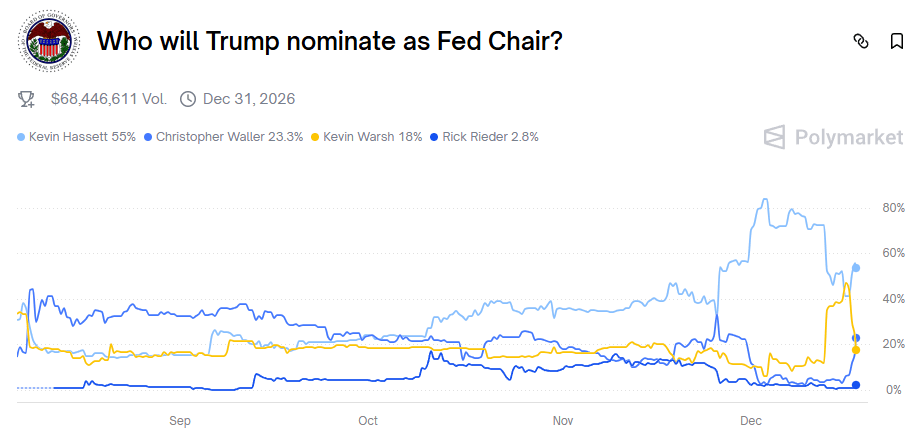923x440 pixels.
Task: Click Rieder's endpoint dot near 0%
Action: 856,385
